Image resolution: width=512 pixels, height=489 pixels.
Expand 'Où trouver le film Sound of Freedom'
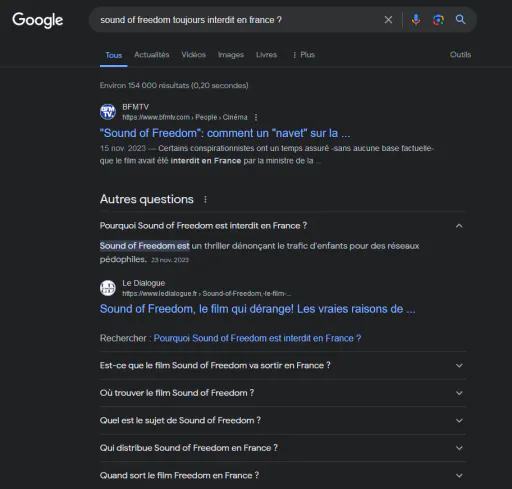(x=282, y=393)
